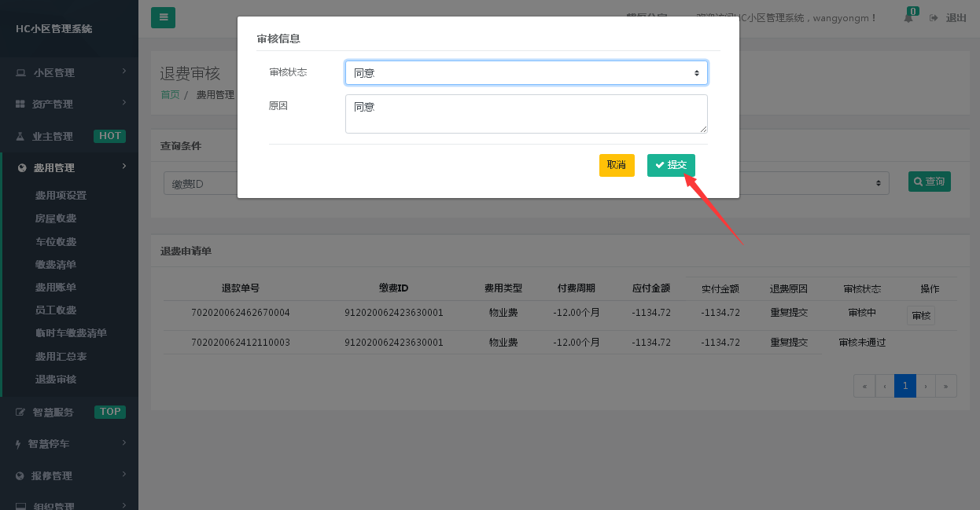Open 员工收费 submenu item
The height and width of the screenshot is (510, 980).
(x=56, y=310)
